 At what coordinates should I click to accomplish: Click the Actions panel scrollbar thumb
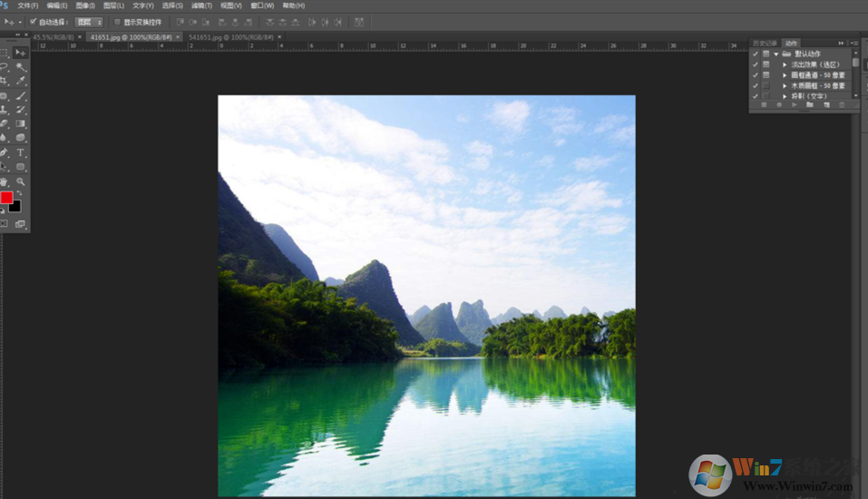click(856, 63)
